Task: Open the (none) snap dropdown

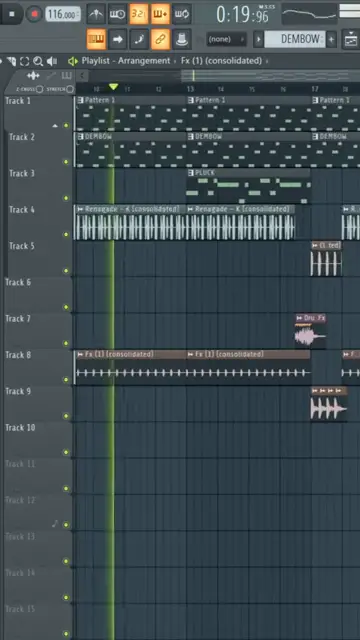Action: (x=227, y=40)
